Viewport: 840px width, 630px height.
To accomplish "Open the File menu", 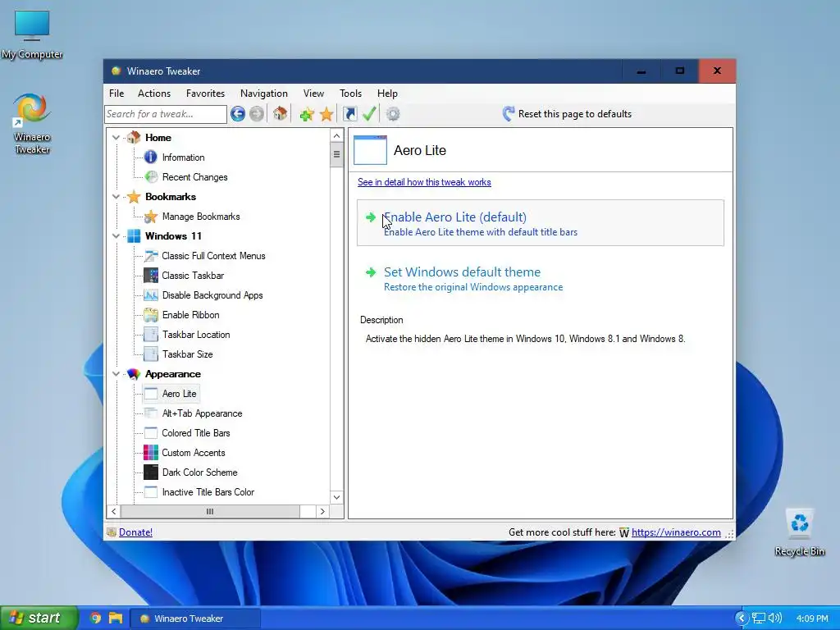I will point(116,94).
